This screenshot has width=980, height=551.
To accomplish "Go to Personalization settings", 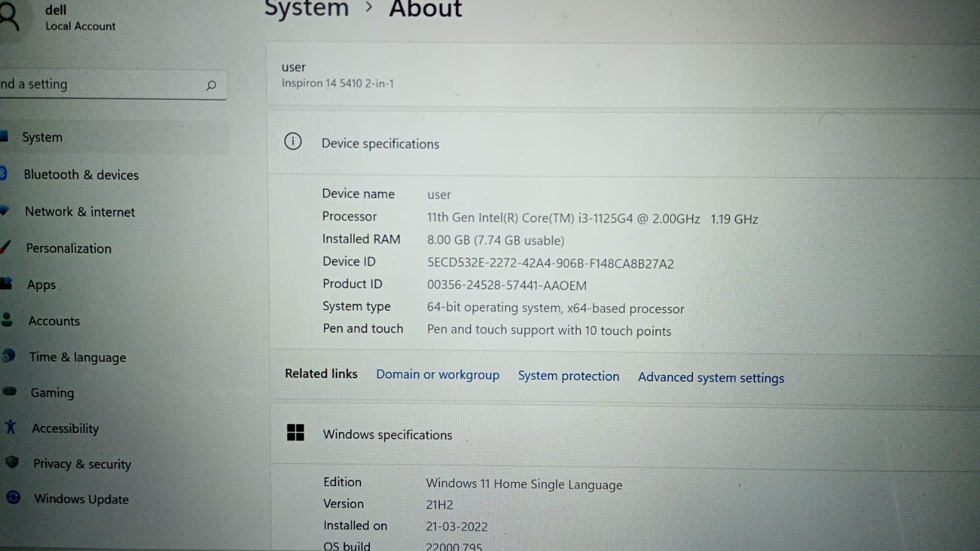I will pyautogui.click(x=69, y=248).
